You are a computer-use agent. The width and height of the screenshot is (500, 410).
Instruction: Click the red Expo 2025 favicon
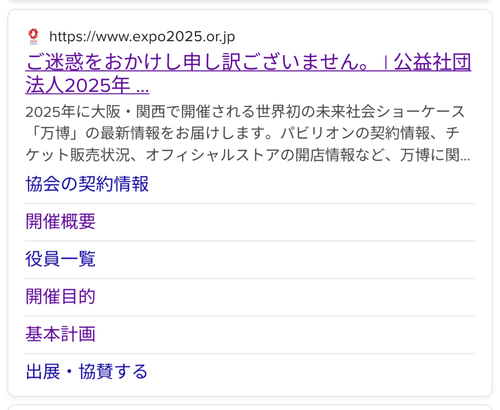click(x=33, y=37)
